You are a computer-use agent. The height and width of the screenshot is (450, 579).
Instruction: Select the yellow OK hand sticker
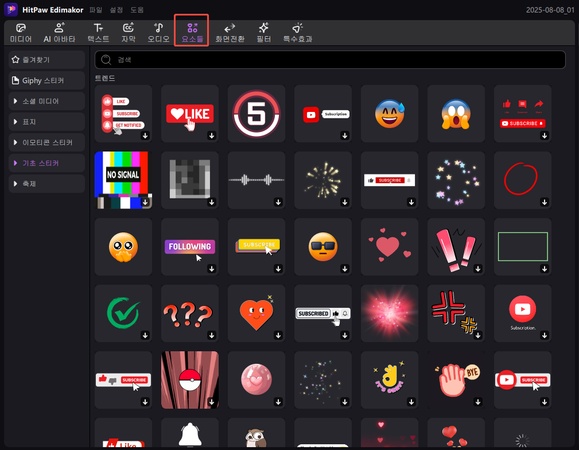pyautogui.click(x=390, y=380)
